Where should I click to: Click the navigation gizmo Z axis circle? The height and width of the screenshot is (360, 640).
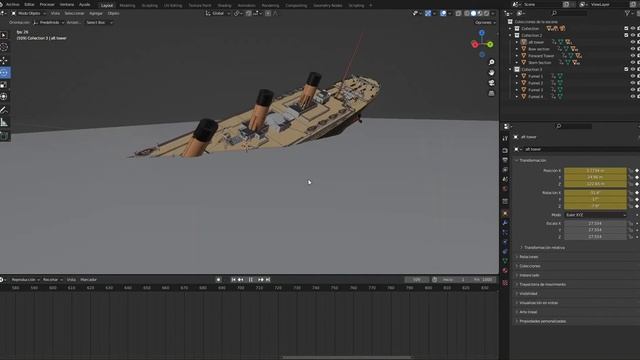tap(482, 33)
